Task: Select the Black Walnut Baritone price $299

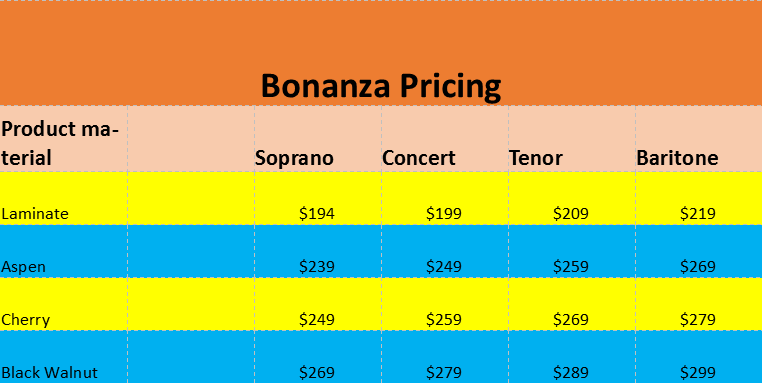Action: coord(699,357)
